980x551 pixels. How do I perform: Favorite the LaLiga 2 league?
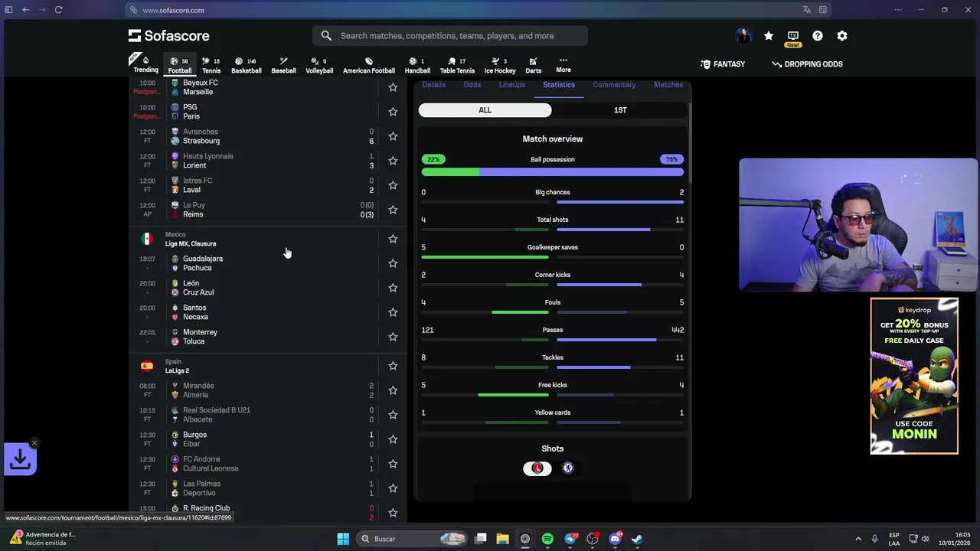click(393, 366)
